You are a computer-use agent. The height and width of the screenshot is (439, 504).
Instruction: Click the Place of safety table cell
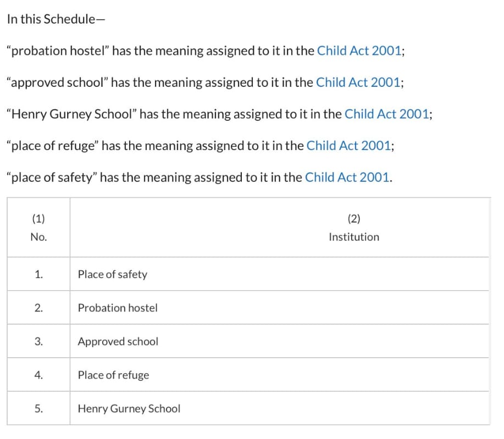pos(279,274)
